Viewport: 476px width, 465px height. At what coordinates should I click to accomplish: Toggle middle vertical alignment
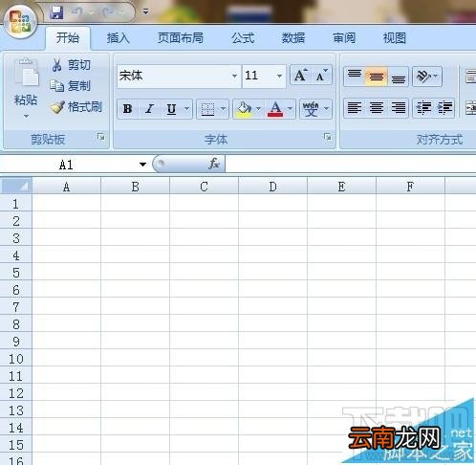[377, 77]
